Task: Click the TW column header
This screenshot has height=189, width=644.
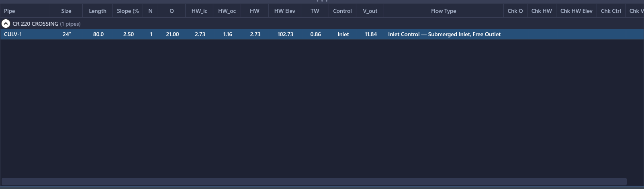Action: point(315,11)
